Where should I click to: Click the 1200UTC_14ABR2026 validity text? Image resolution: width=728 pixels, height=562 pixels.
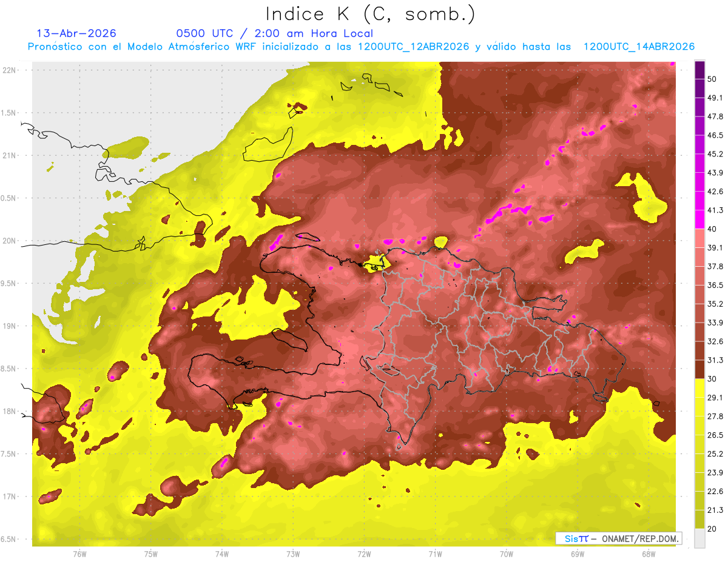(x=639, y=47)
